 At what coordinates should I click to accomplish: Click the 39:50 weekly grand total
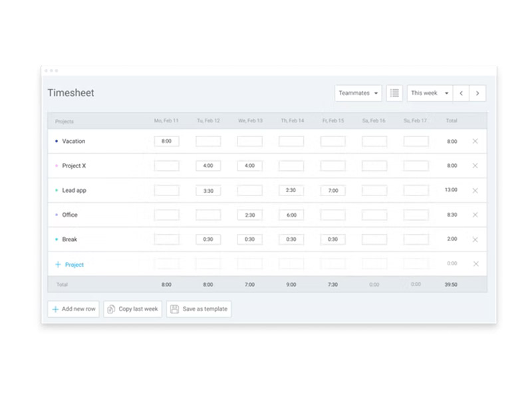click(x=451, y=285)
